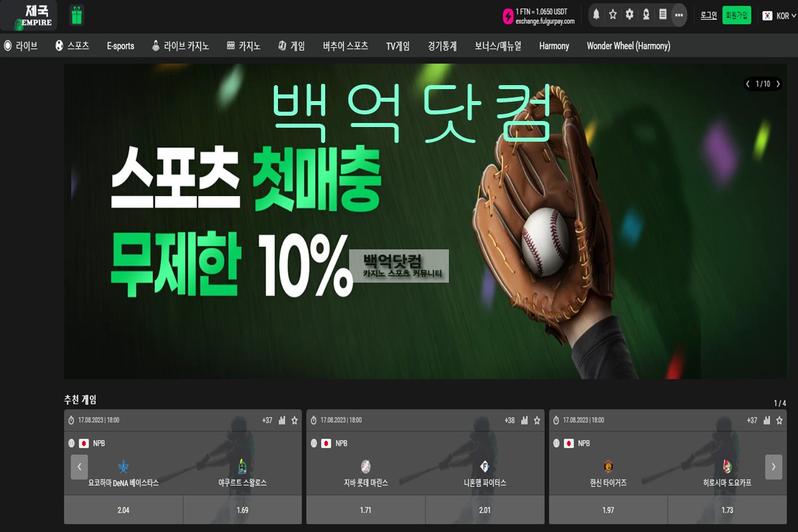Image resolution: width=798 pixels, height=532 pixels.
Task: Click the customer support agent icon
Action: pyautogui.click(x=646, y=15)
